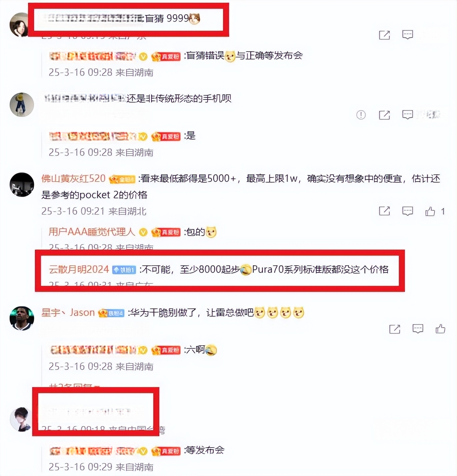Click 真爱粉 badge beside 用户AAA睡觉代理人
The image size is (457, 476).
click(166, 232)
